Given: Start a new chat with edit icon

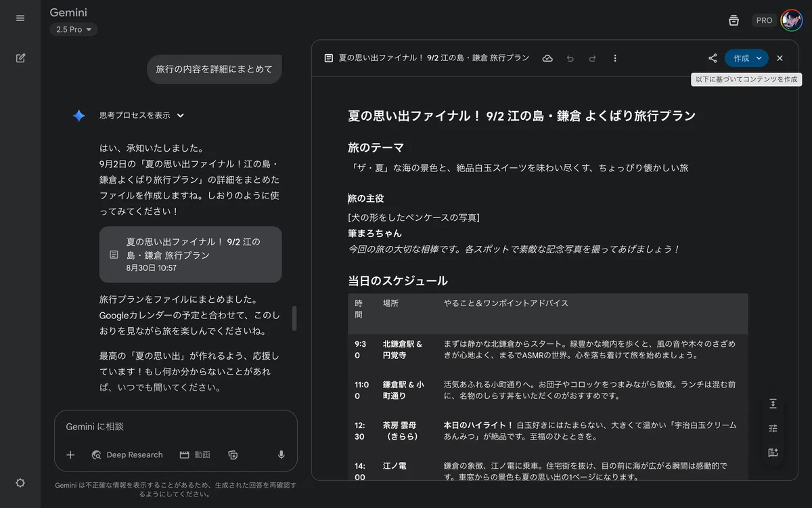Looking at the screenshot, I should tap(20, 58).
